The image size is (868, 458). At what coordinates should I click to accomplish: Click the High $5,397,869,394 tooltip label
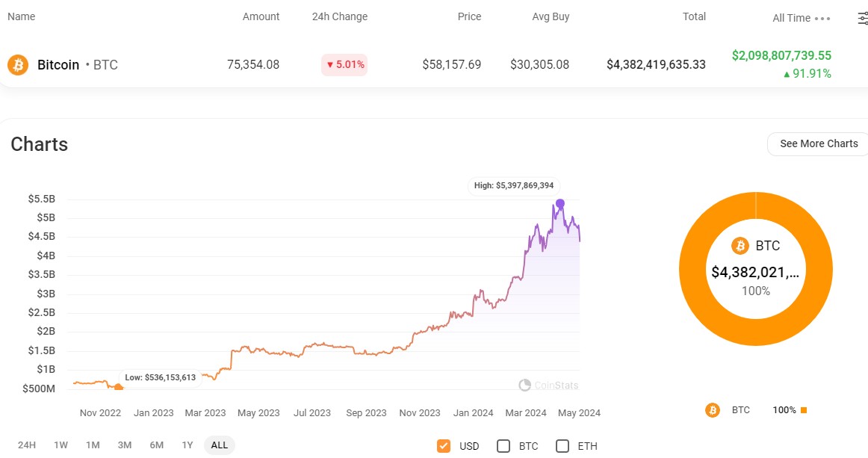click(513, 186)
